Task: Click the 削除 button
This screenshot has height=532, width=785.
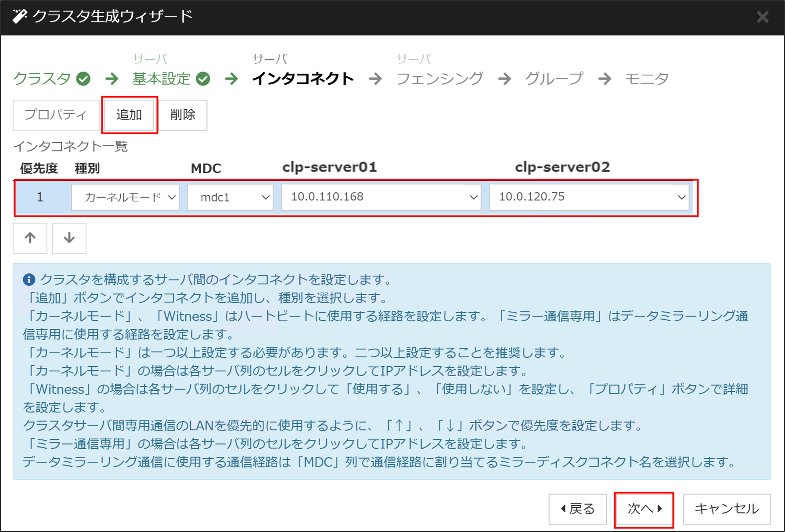Action: (182, 115)
